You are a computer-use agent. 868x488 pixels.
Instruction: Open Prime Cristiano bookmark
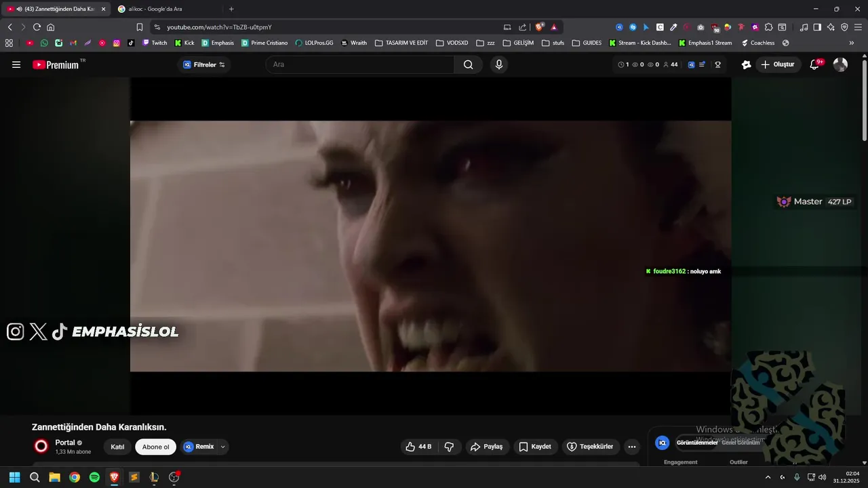coord(264,43)
